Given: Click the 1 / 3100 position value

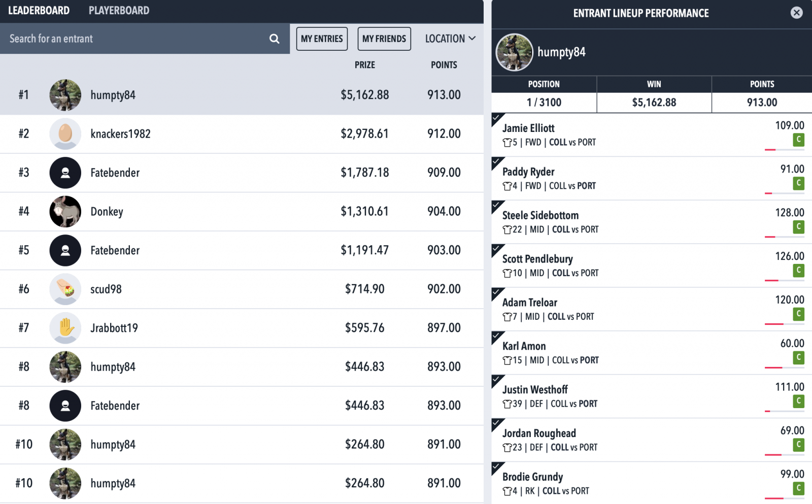Looking at the screenshot, I should point(544,103).
